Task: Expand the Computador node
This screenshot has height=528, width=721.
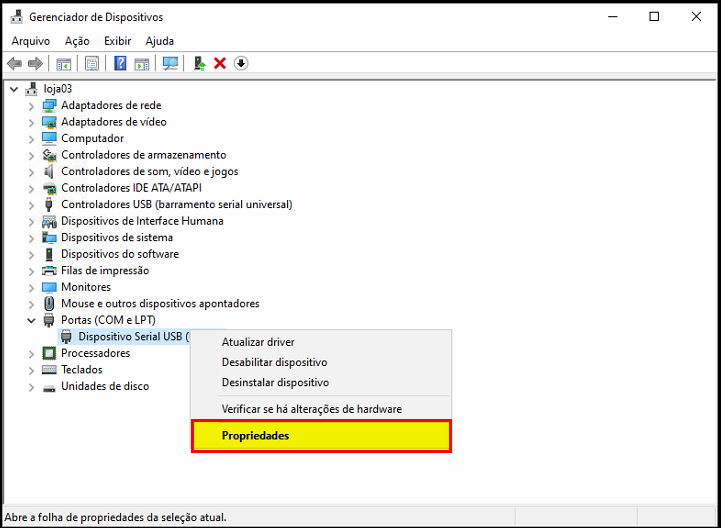Action: tap(31, 138)
